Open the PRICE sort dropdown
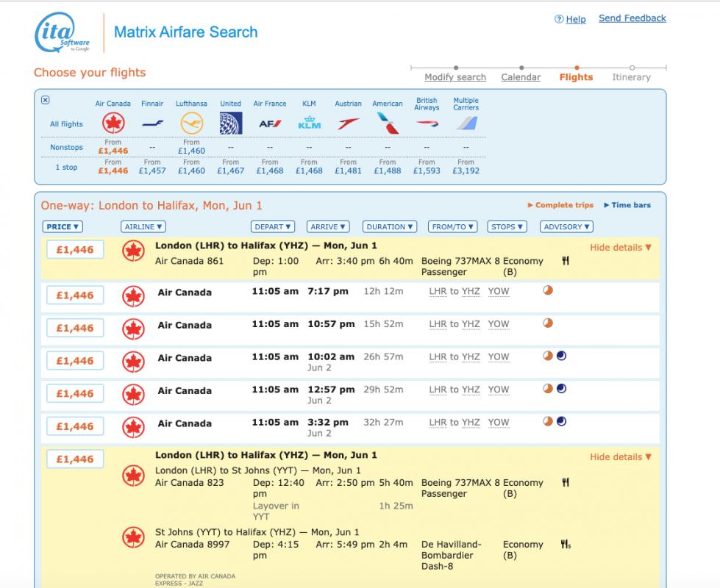The height and width of the screenshot is (588, 720). pyautogui.click(x=63, y=227)
